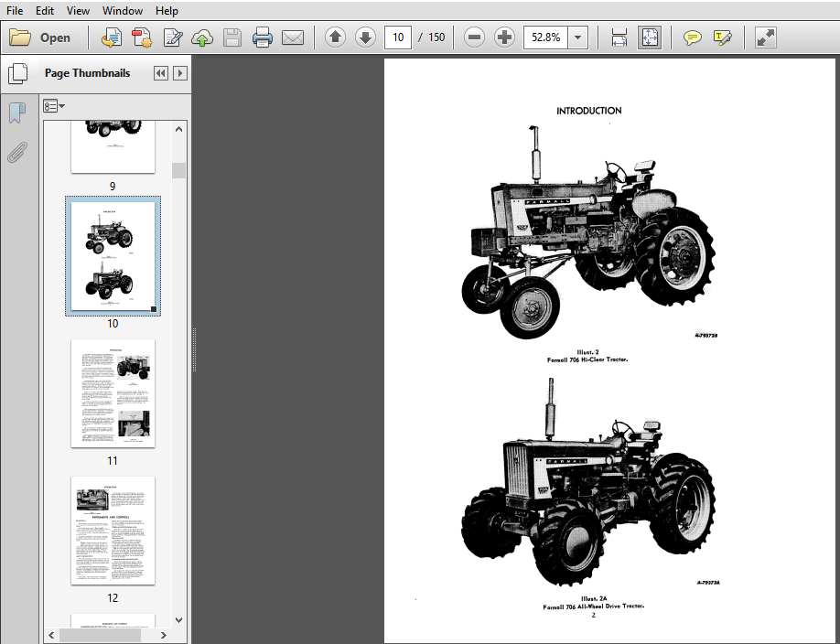Toggle the Fit One Full Page icon

pyautogui.click(x=650, y=38)
